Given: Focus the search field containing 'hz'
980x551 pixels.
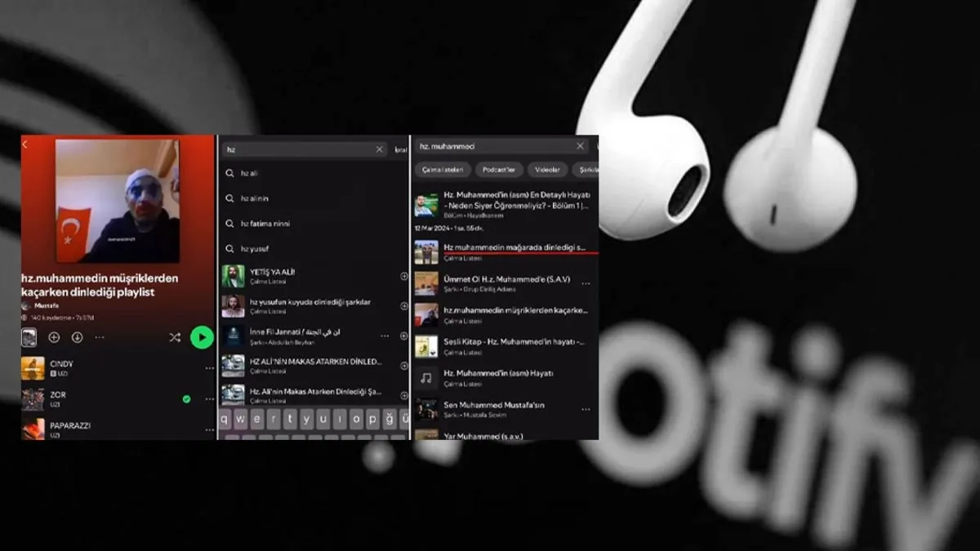Looking at the screenshot, I should point(305,149).
